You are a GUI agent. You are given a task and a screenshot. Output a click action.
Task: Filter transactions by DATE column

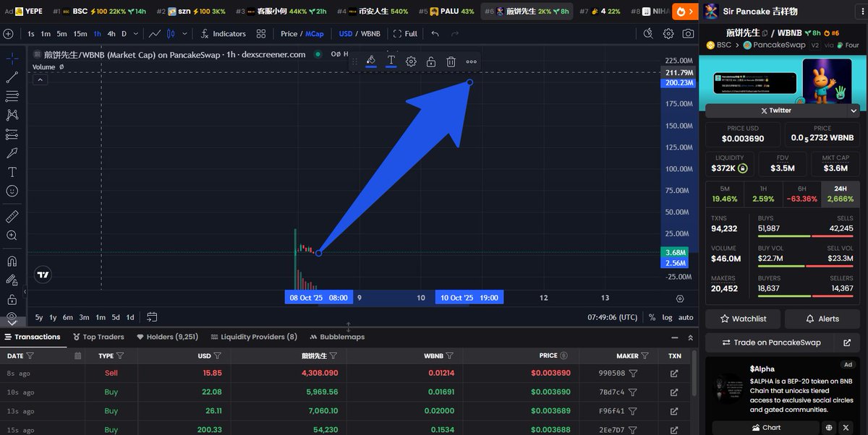pyautogui.click(x=30, y=356)
